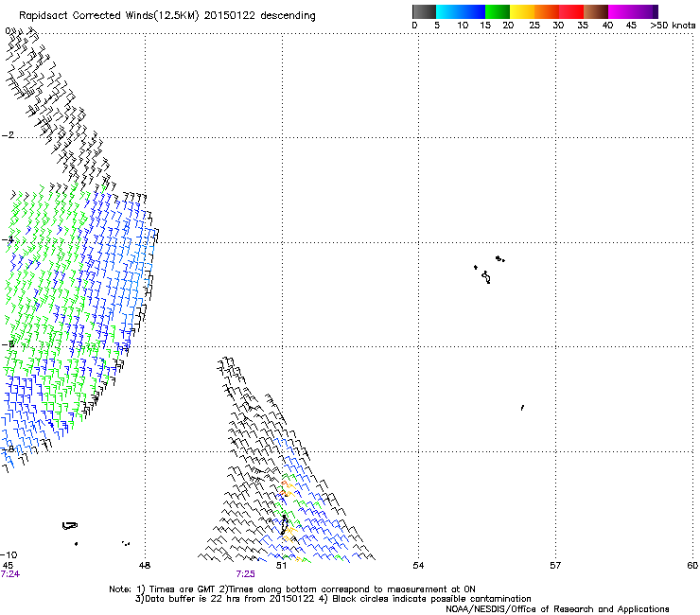700x615 pixels.
Task: Click the brown 35-40 knots legend segment
Action: [x=596, y=11]
